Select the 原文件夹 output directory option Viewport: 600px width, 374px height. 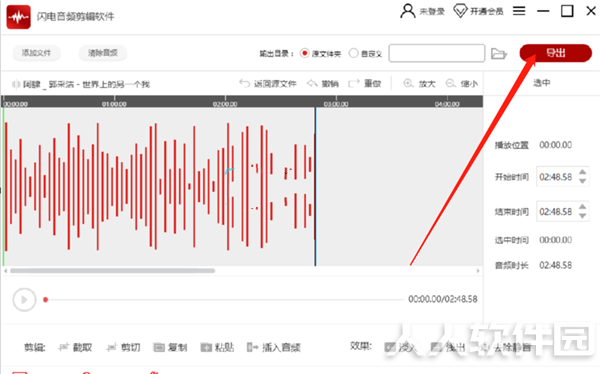pos(305,53)
